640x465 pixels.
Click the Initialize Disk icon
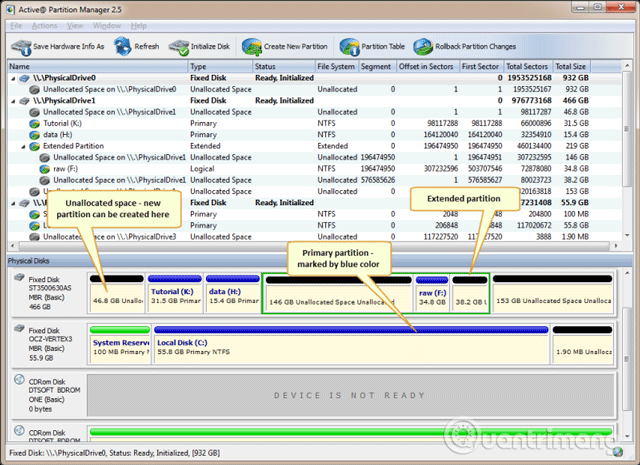click(179, 46)
